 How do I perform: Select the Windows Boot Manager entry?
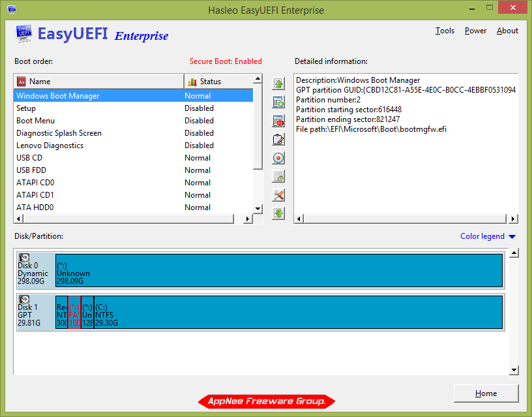click(x=134, y=96)
